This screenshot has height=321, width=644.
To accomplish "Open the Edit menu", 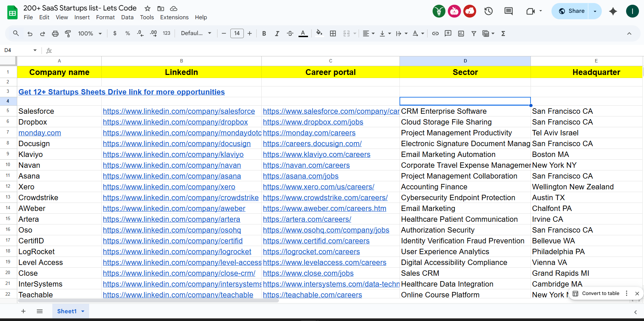I will click(44, 17).
